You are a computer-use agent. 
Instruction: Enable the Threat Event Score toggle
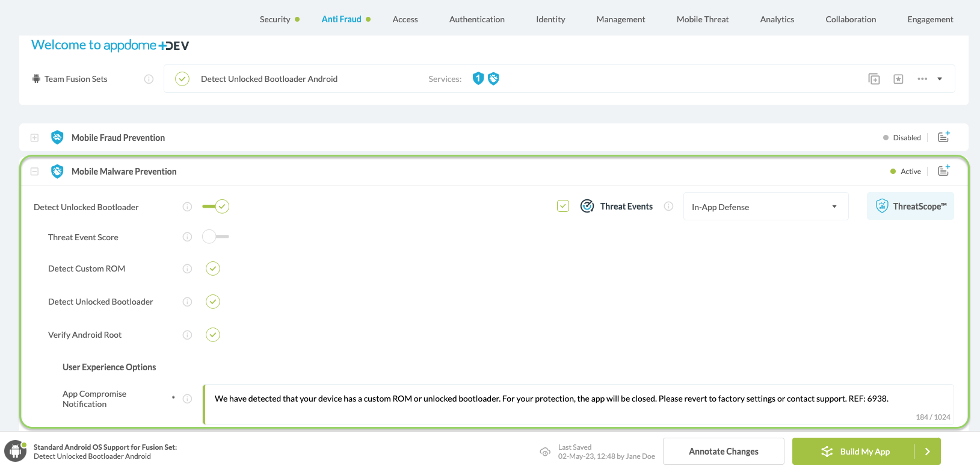(x=215, y=237)
